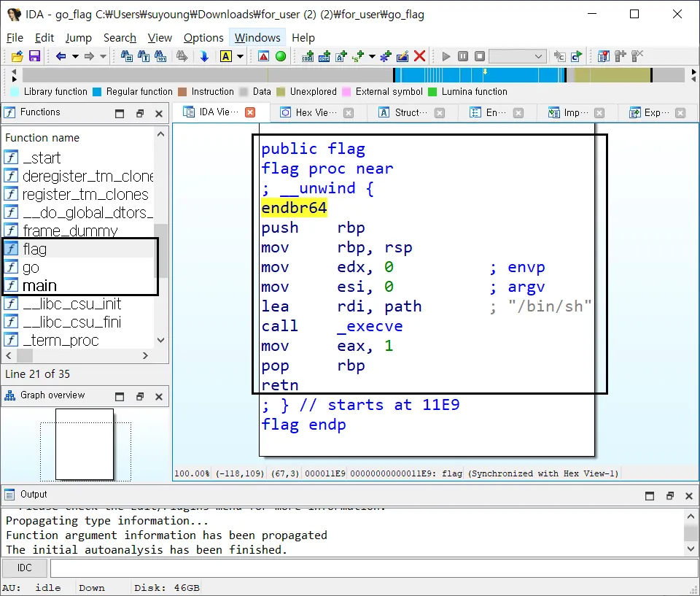Open the Options menu
The image size is (700, 596).
click(x=203, y=37)
